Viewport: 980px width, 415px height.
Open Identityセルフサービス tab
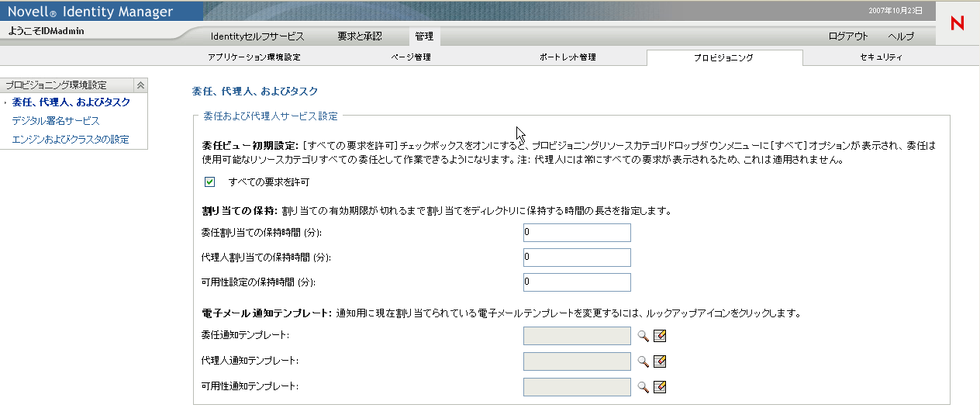(x=257, y=36)
